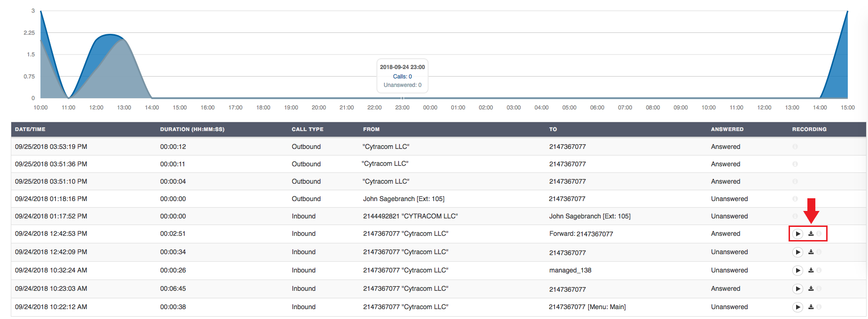The image size is (868, 319).
Task: Download the recording of the 10:23:03 AM call
Action: [x=811, y=288]
